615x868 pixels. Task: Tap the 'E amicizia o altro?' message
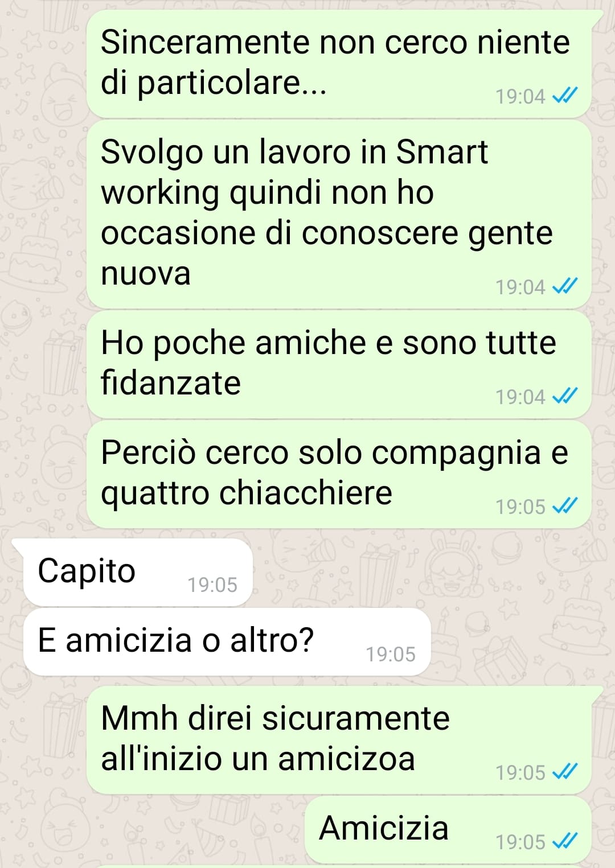coord(227,642)
